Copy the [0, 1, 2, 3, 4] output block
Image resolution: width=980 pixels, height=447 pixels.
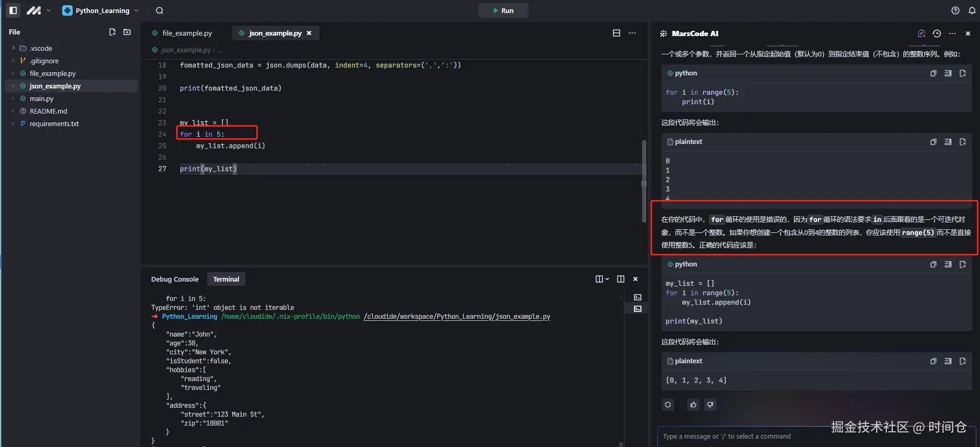933,361
